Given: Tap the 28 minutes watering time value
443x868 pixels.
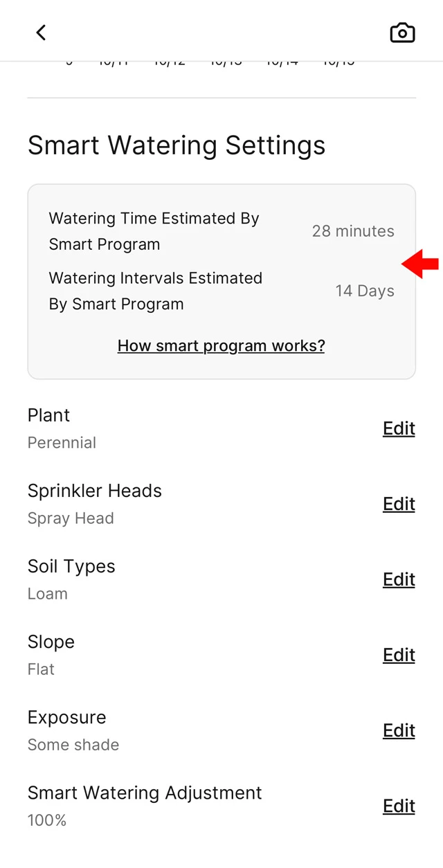Looking at the screenshot, I should 353,231.
